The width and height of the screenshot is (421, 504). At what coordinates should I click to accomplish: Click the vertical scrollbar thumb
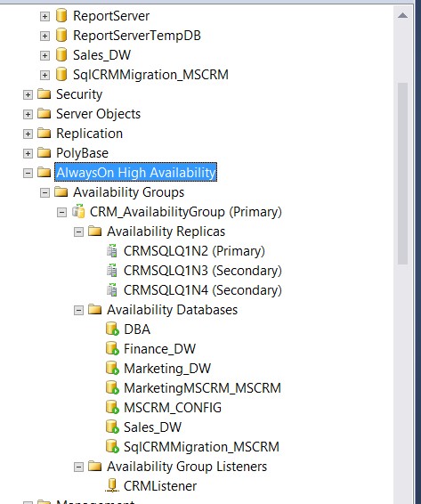(x=402, y=174)
